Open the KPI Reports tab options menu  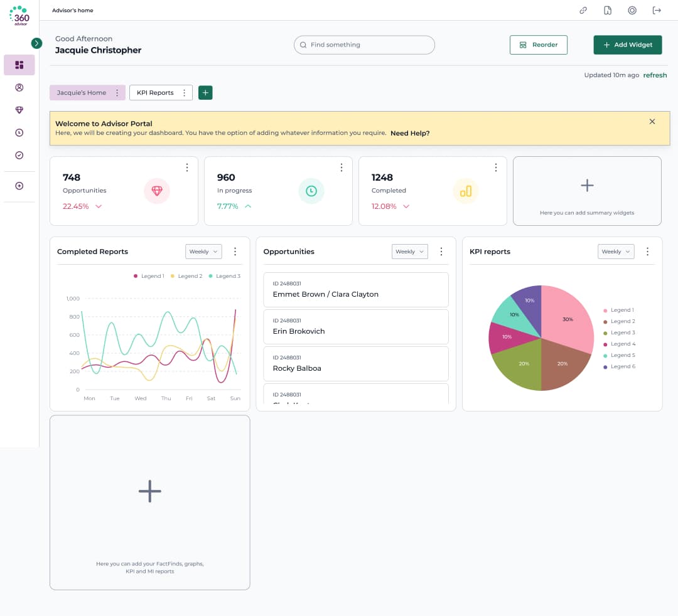(184, 93)
